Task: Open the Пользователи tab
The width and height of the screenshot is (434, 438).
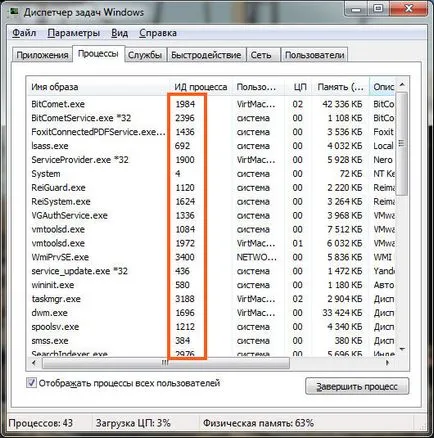Action: pyautogui.click(x=314, y=55)
